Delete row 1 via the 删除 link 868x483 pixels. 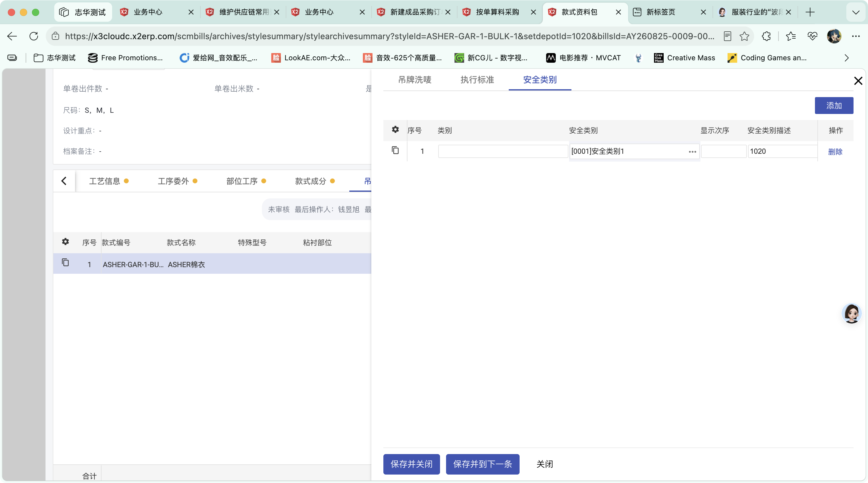click(x=835, y=152)
